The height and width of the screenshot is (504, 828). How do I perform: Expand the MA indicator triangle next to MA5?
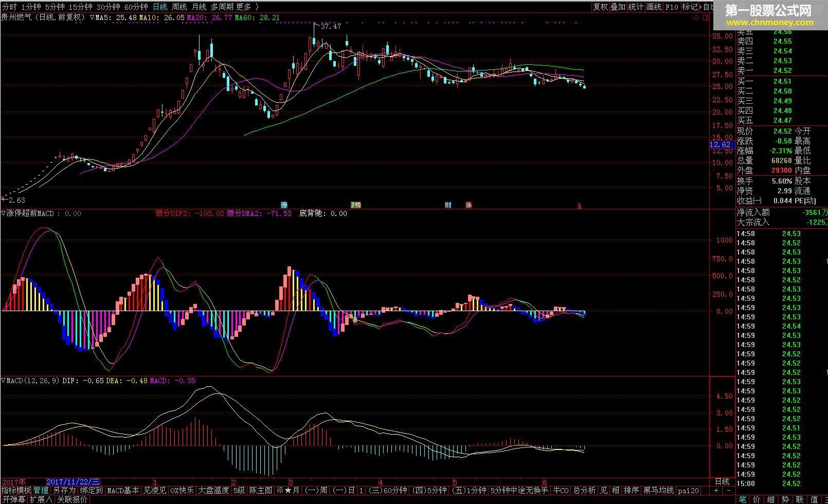[x=92, y=17]
